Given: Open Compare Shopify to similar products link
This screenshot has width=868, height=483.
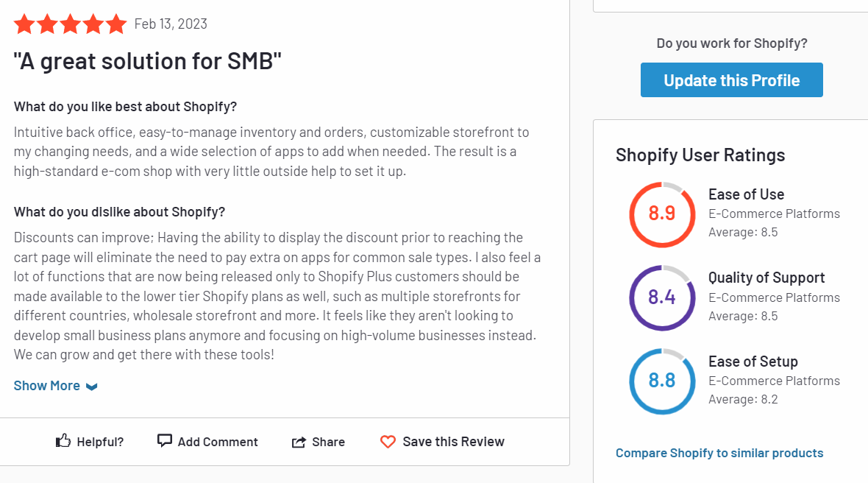Looking at the screenshot, I should point(719,453).
